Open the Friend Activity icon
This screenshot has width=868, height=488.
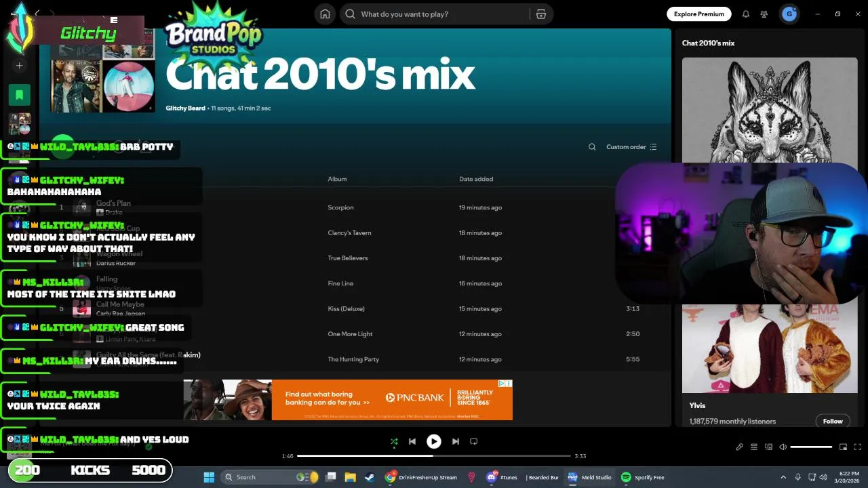point(764,14)
